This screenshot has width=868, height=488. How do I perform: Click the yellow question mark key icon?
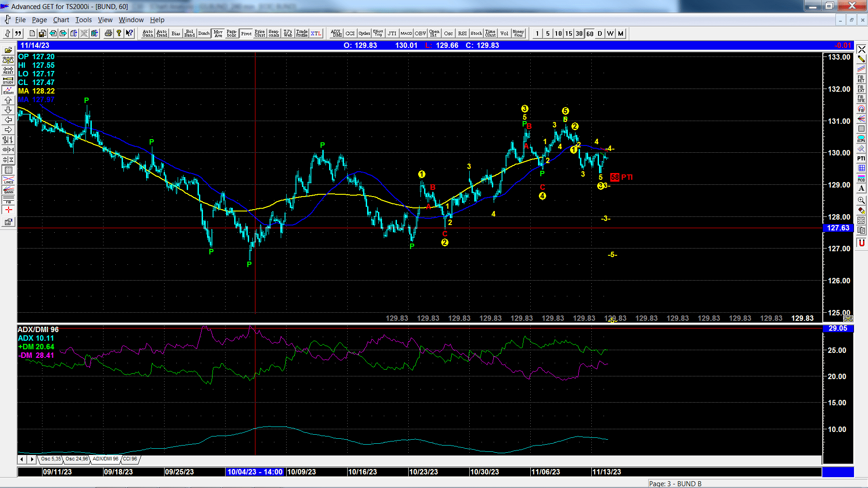click(119, 33)
